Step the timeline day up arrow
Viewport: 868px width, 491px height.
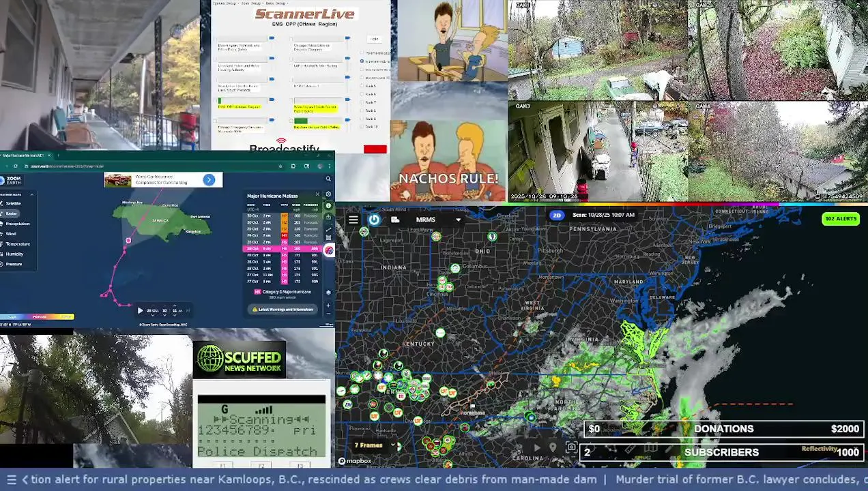153,306
